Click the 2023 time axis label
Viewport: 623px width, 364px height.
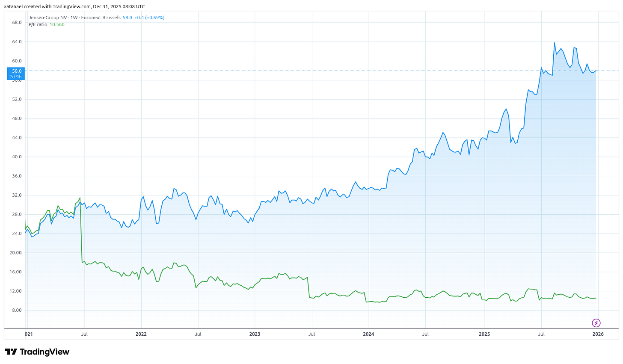pos(255,334)
